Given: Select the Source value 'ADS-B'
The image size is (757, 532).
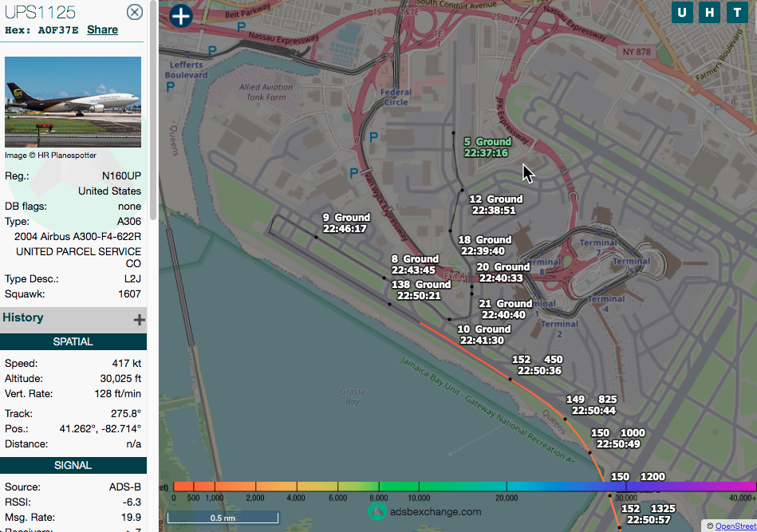Looking at the screenshot, I should [125, 487].
